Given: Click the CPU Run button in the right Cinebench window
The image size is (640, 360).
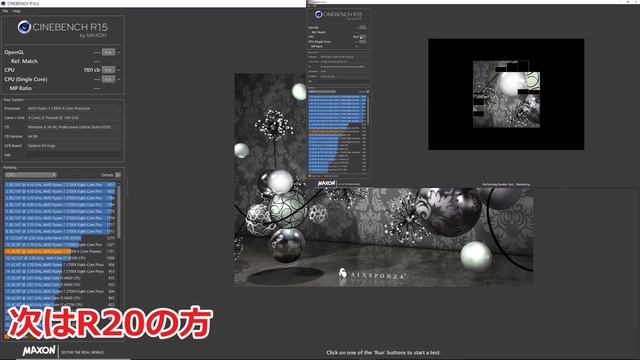Looking at the screenshot, I should [x=362, y=37].
